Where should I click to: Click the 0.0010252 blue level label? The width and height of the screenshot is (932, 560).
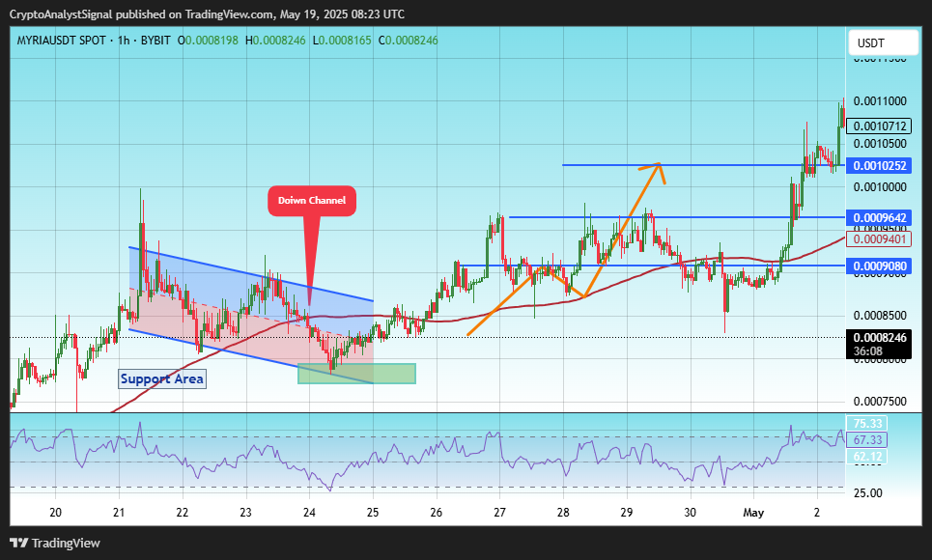[880, 165]
